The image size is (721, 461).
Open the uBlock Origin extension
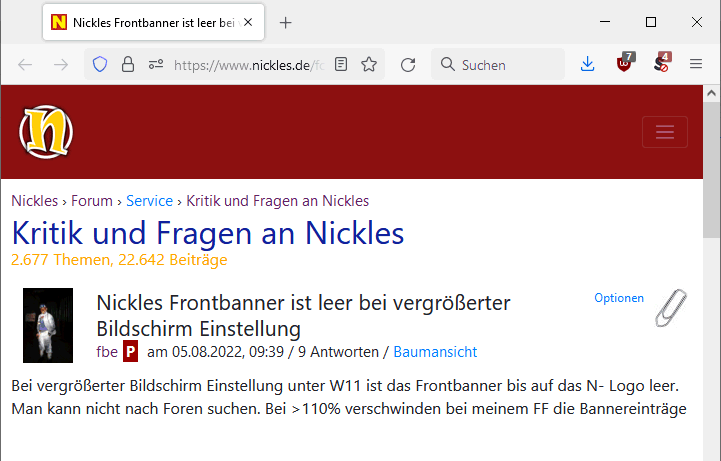[x=625, y=63]
